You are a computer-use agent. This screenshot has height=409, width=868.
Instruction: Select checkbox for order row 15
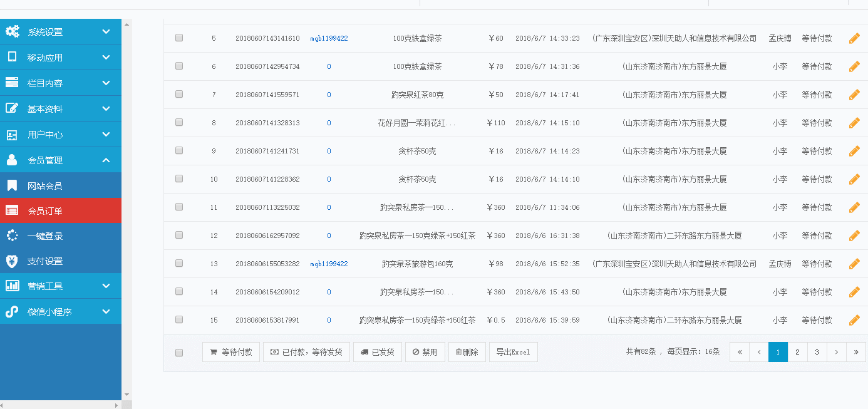tap(179, 319)
